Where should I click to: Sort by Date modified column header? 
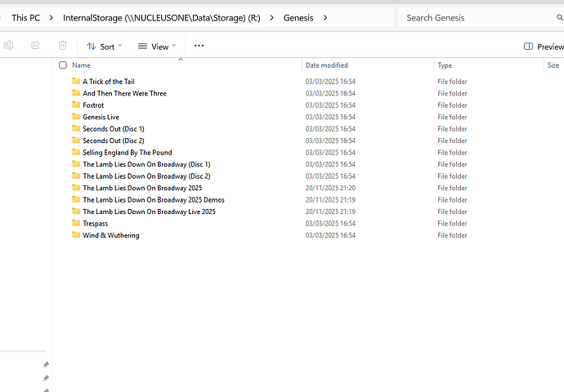click(x=326, y=65)
